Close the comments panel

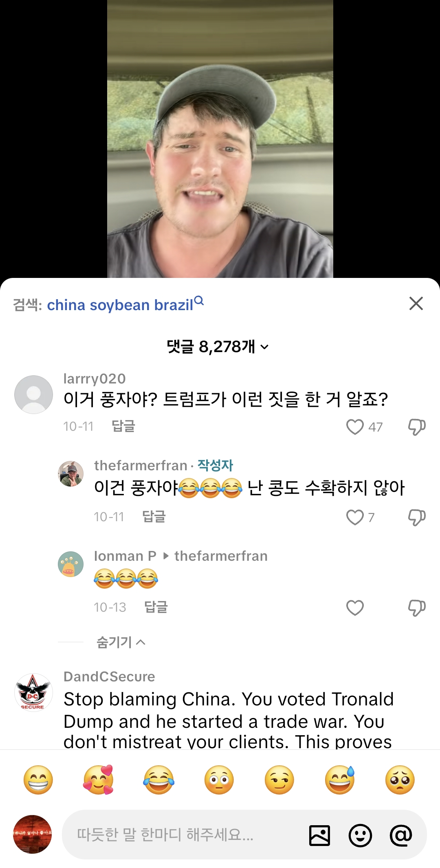pos(416,304)
